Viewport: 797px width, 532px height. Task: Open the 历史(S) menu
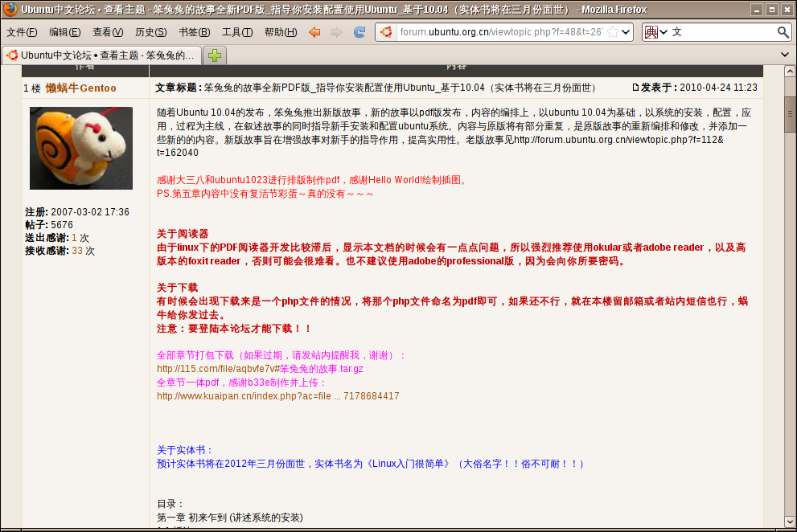tap(151, 32)
